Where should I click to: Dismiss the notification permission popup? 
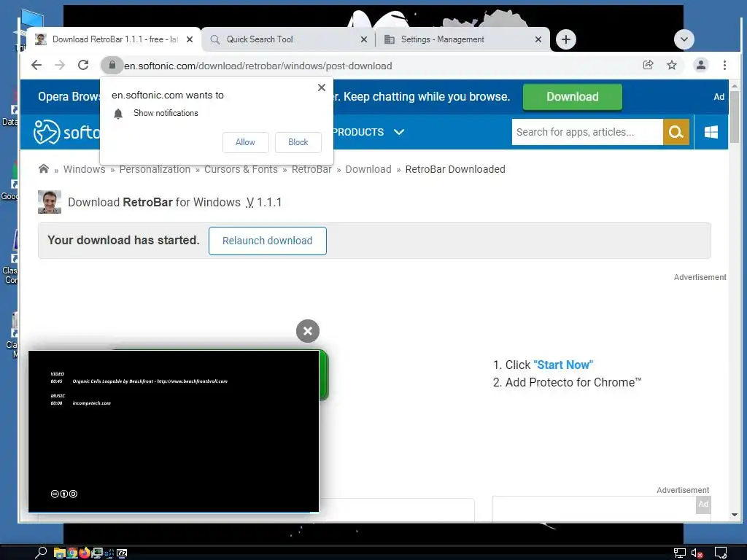point(322,87)
